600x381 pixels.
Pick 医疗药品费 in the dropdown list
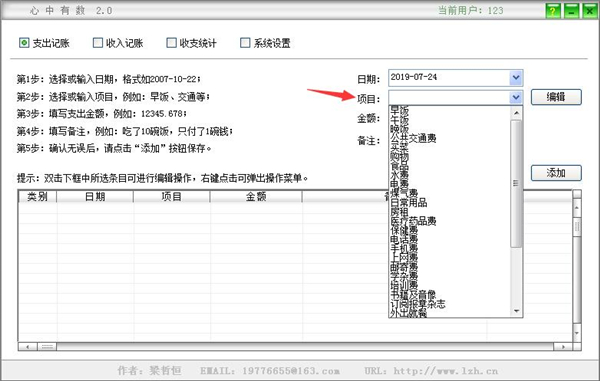point(413,221)
